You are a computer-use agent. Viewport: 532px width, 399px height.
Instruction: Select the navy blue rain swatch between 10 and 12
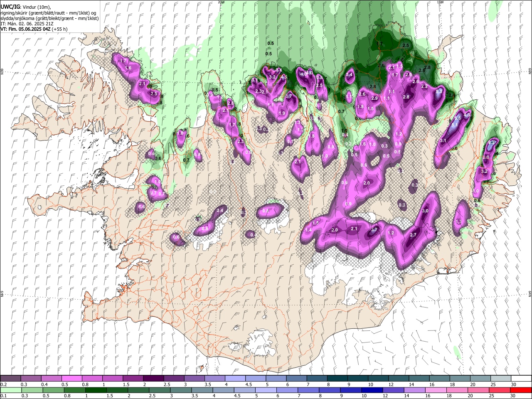[372, 390]
